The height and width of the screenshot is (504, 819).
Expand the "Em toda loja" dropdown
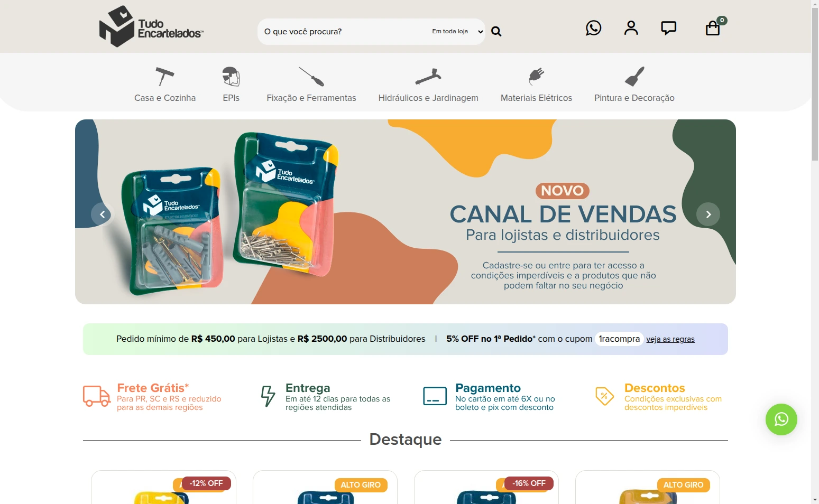457,32
